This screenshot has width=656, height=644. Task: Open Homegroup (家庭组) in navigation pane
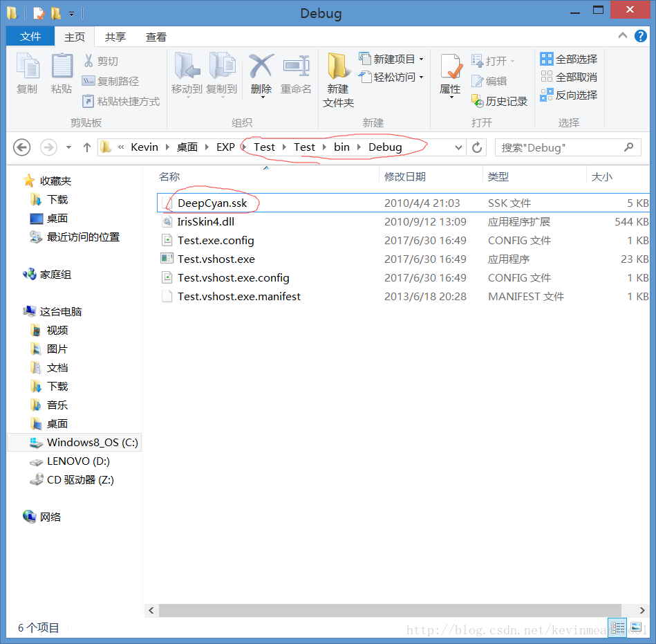[47, 275]
